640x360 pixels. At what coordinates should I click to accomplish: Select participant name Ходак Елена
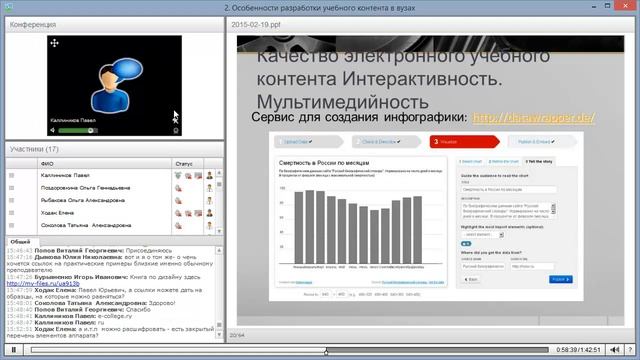(x=57, y=213)
